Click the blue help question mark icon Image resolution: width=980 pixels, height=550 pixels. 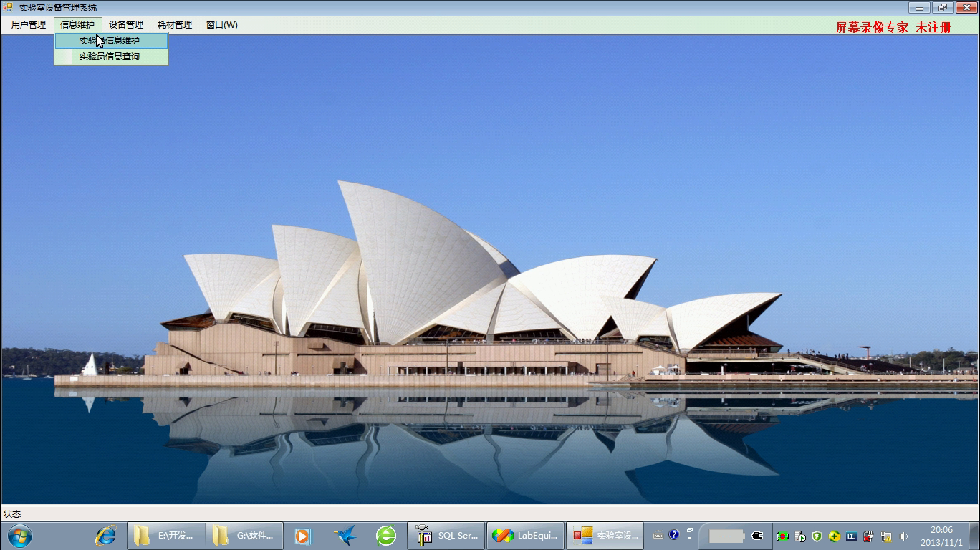pos(674,534)
